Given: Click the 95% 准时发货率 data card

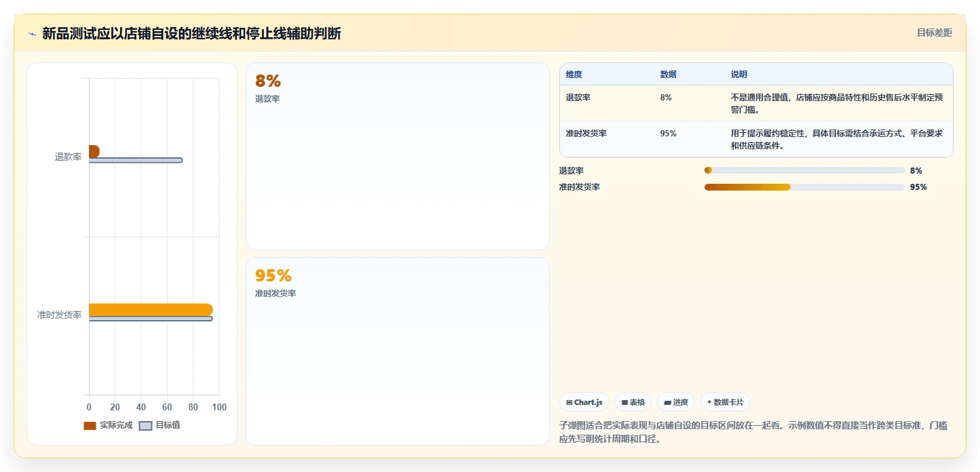Looking at the screenshot, I should tap(397, 351).
